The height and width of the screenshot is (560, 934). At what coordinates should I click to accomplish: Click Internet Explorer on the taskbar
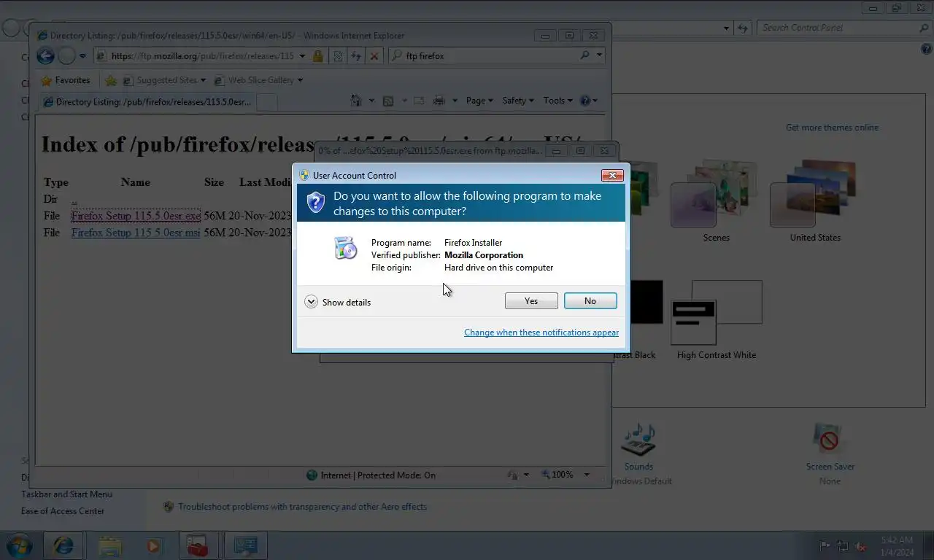pyautogui.click(x=63, y=545)
